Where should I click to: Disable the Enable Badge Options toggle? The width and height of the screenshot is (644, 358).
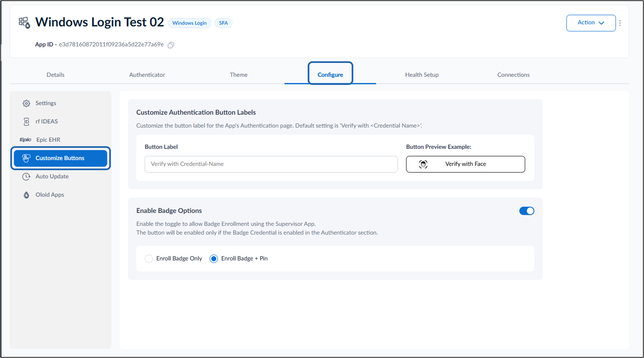coord(526,211)
